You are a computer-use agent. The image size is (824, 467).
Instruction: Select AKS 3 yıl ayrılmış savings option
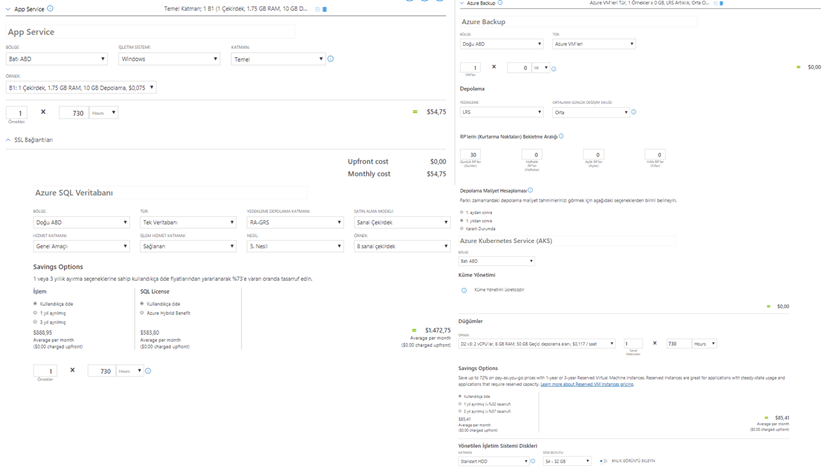460,411
